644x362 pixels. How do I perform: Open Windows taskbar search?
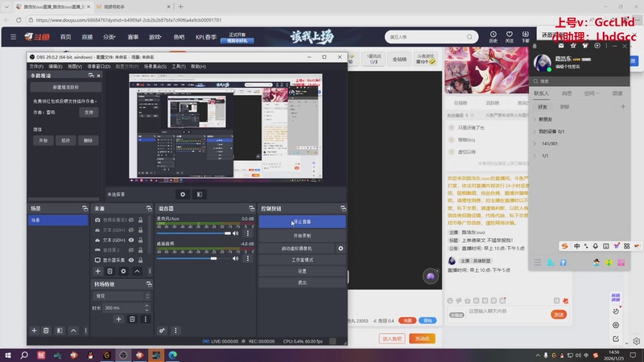(x=24, y=355)
